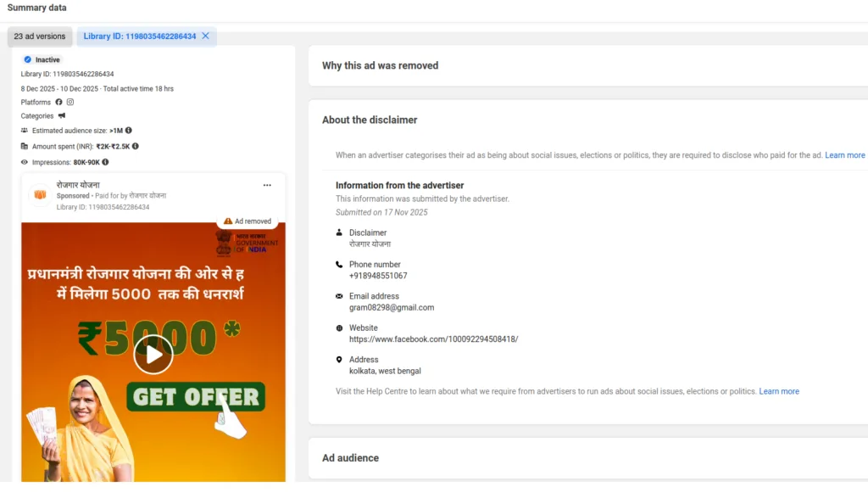Select the 23 ad versions tab

click(x=40, y=36)
